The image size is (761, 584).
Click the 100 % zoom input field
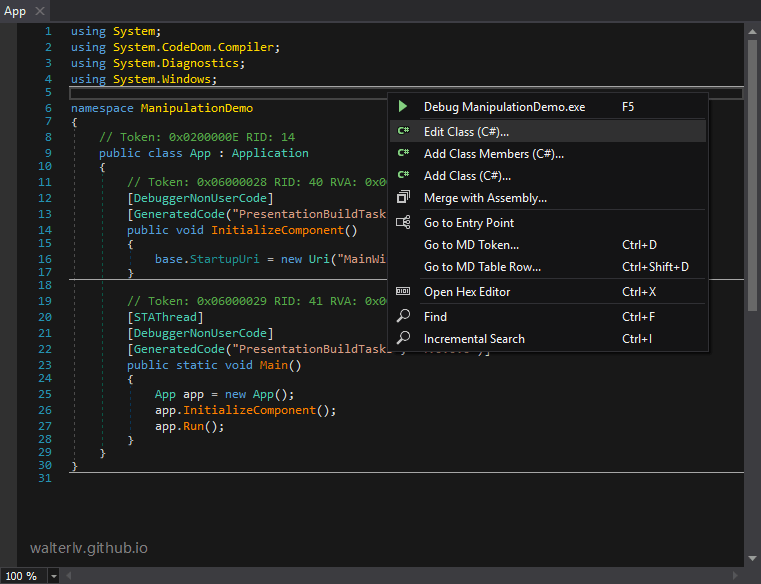[x=24, y=576]
